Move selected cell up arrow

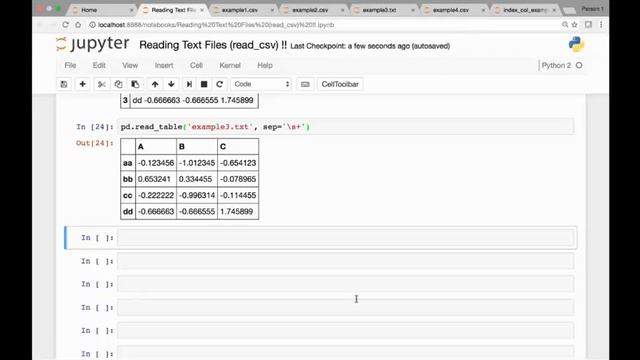(155, 84)
